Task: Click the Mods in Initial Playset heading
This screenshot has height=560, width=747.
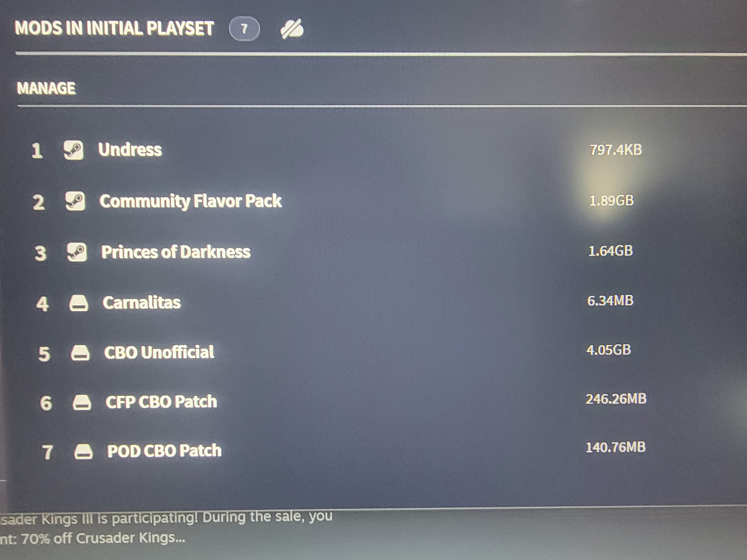Action: tap(114, 28)
